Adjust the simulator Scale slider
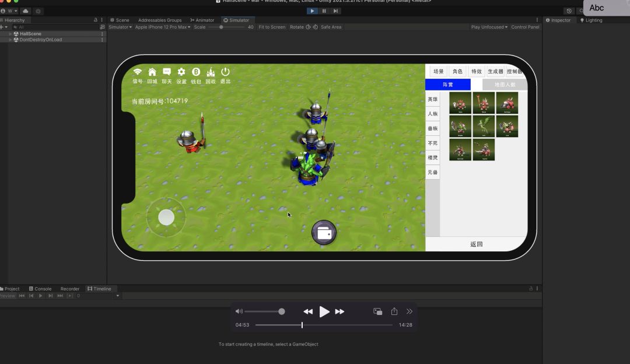 (x=221, y=27)
